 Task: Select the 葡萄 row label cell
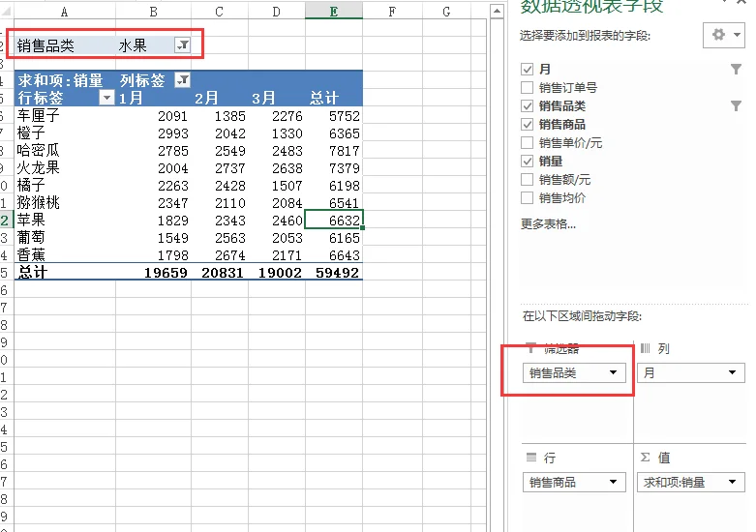pos(65,237)
